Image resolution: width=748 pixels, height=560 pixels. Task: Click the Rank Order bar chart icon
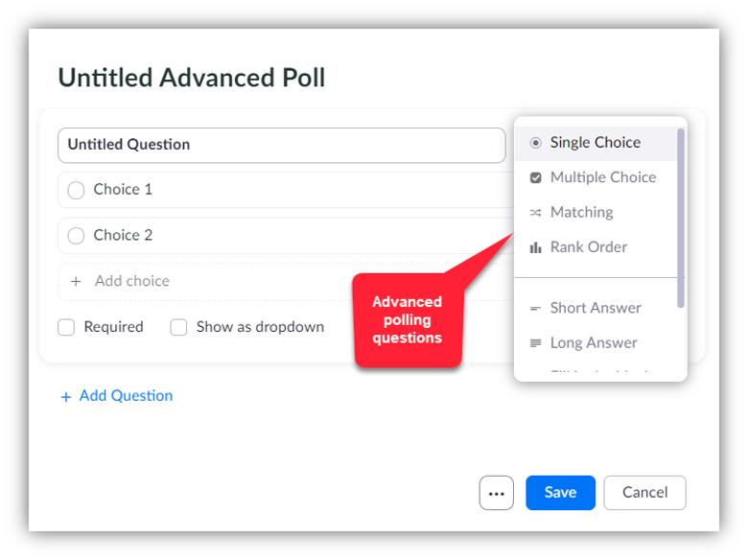pyautogui.click(x=535, y=247)
